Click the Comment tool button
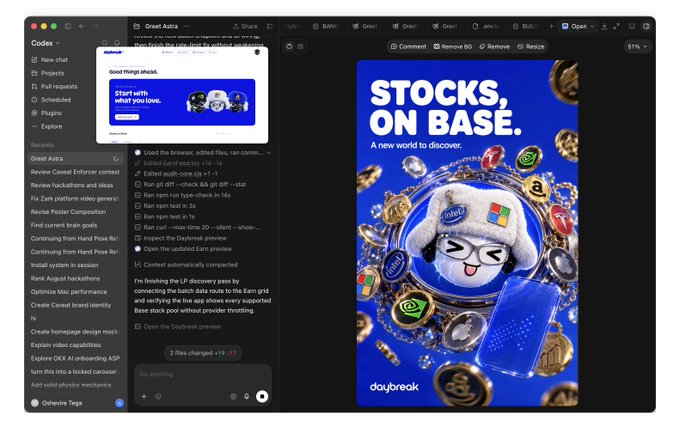680x445 pixels. [x=409, y=46]
